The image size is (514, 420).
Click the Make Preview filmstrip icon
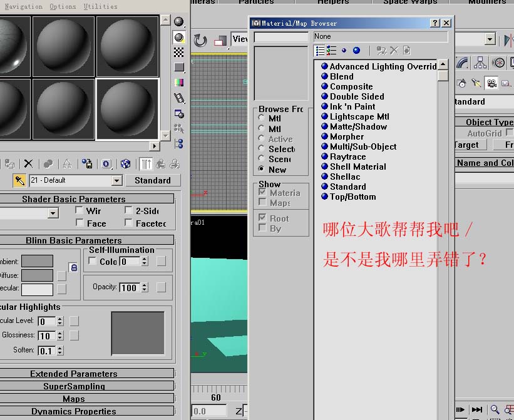(x=179, y=98)
